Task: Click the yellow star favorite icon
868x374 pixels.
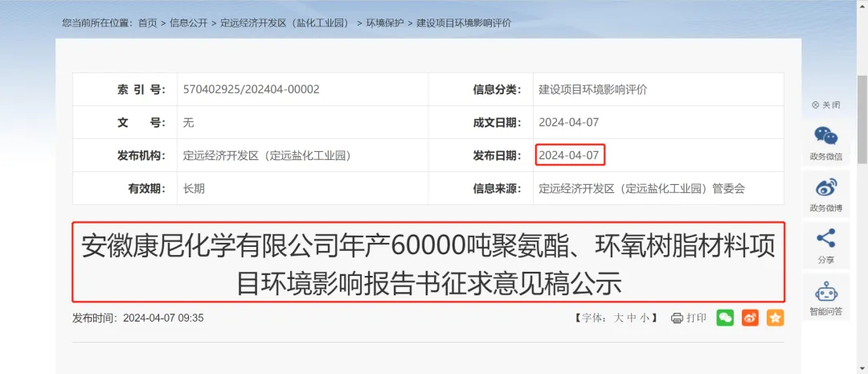Action: point(775,318)
